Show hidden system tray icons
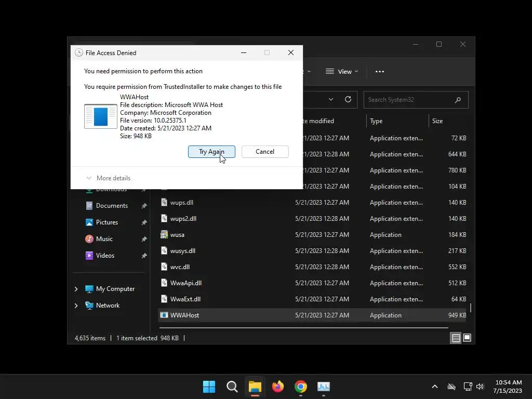The width and height of the screenshot is (532, 399). [x=435, y=387]
